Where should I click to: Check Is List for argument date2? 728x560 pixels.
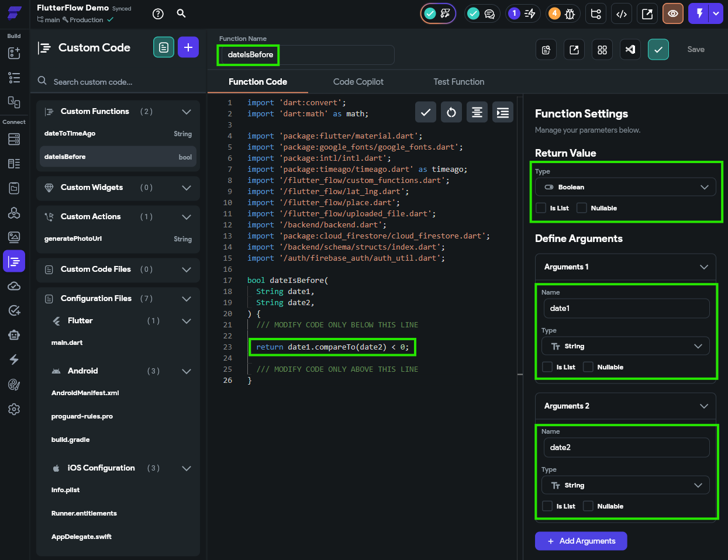(547, 506)
